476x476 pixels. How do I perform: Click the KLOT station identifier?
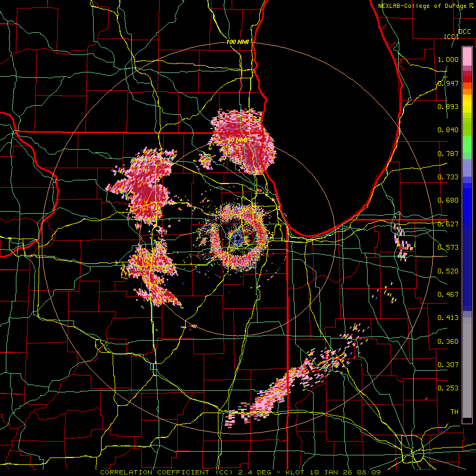295,472
